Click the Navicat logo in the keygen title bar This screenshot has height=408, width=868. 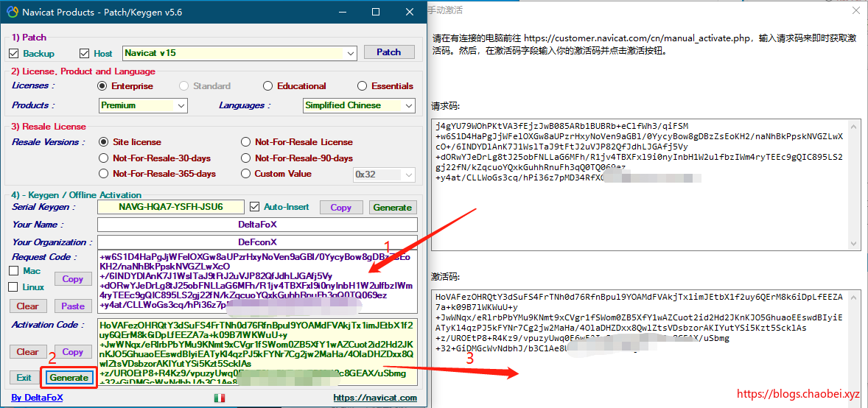point(13,11)
